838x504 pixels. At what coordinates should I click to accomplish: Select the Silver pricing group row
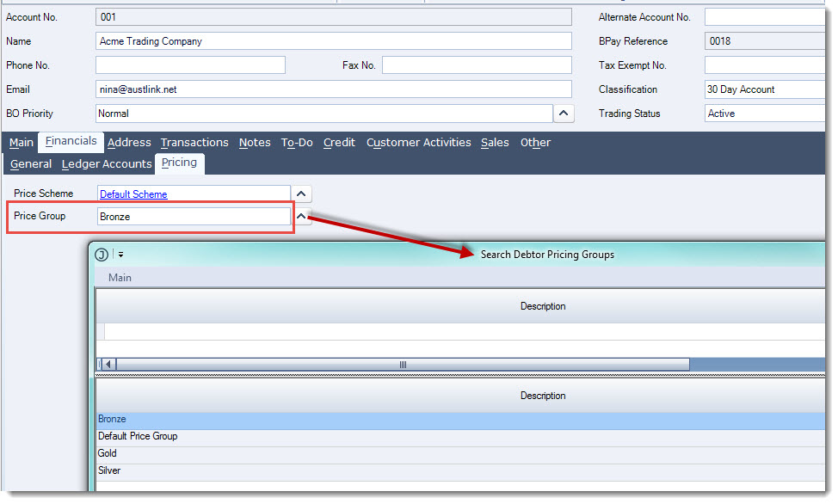tap(460, 470)
